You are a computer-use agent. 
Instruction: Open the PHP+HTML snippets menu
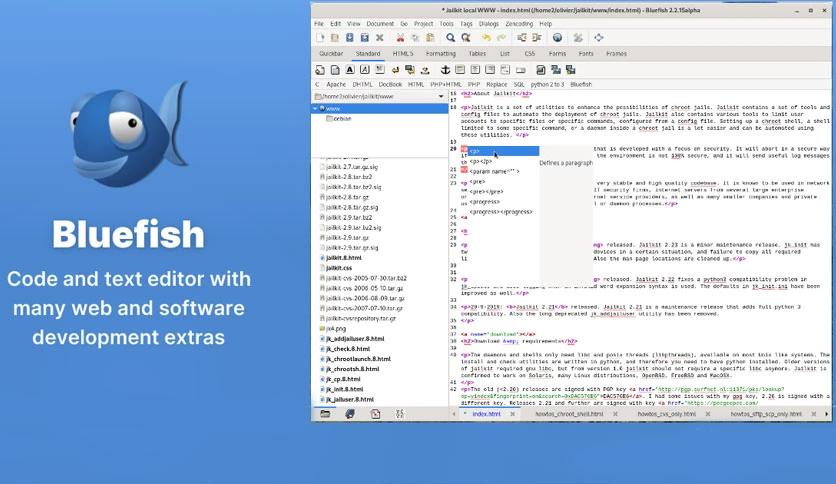click(x=446, y=85)
